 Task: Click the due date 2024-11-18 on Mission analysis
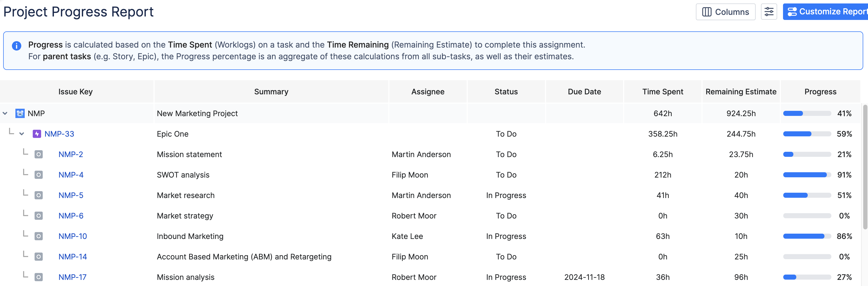coord(584,277)
